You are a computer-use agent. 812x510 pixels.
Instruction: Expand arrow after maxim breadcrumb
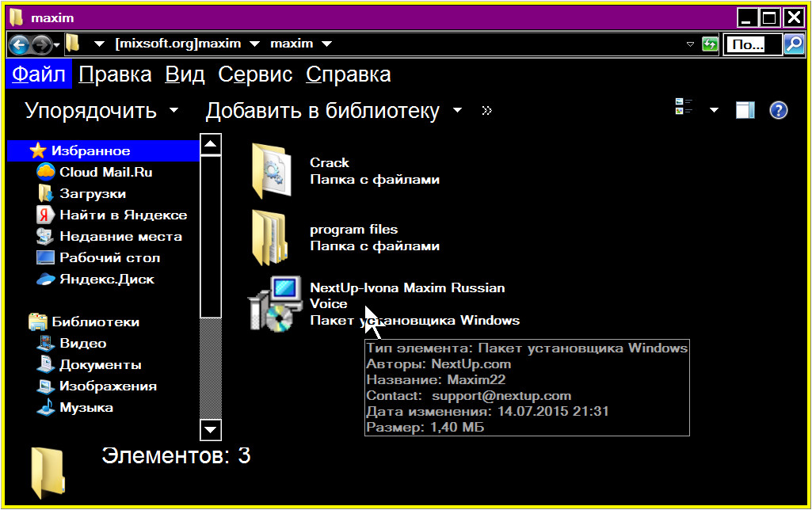pyautogui.click(x=326, y=44)
